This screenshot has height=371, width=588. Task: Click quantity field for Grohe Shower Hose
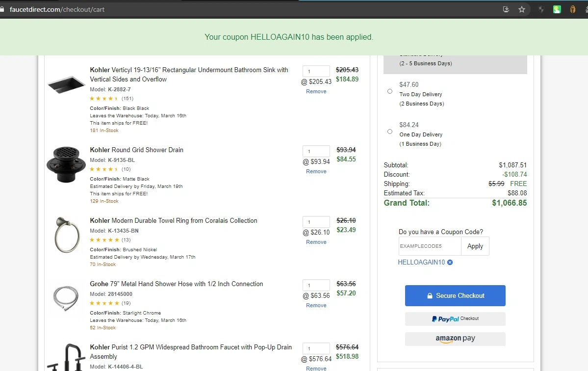pyautogui.click(x=316, y=285)
